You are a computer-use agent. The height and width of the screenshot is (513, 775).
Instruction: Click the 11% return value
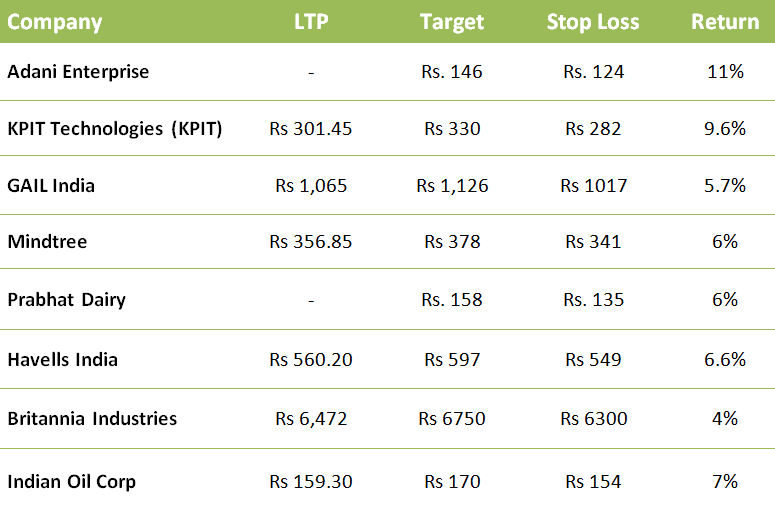tap(725, 72)
